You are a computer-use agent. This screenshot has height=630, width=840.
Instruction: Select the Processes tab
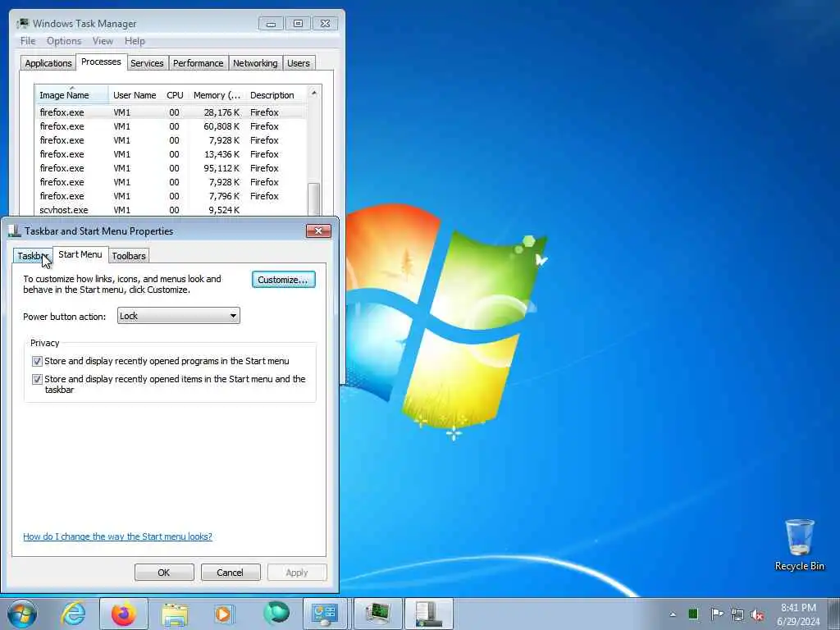101,62
